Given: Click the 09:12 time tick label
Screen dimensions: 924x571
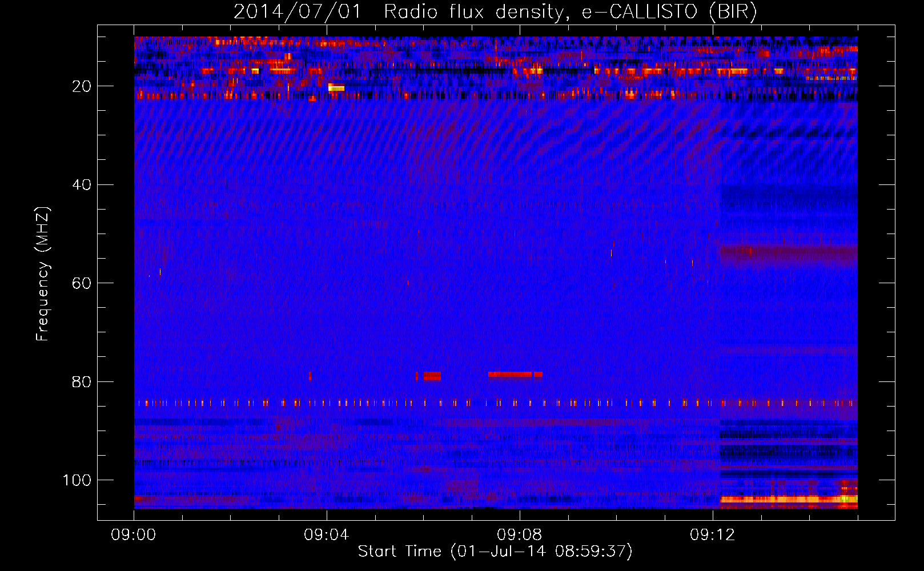Looking at the screenshot, I should [713, 535].
